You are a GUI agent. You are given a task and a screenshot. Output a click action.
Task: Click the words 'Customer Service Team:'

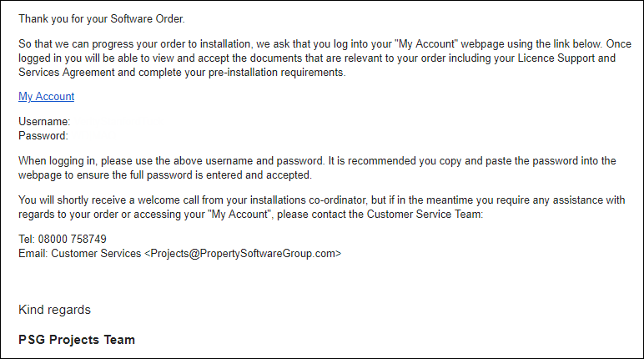tap(425, 215)
